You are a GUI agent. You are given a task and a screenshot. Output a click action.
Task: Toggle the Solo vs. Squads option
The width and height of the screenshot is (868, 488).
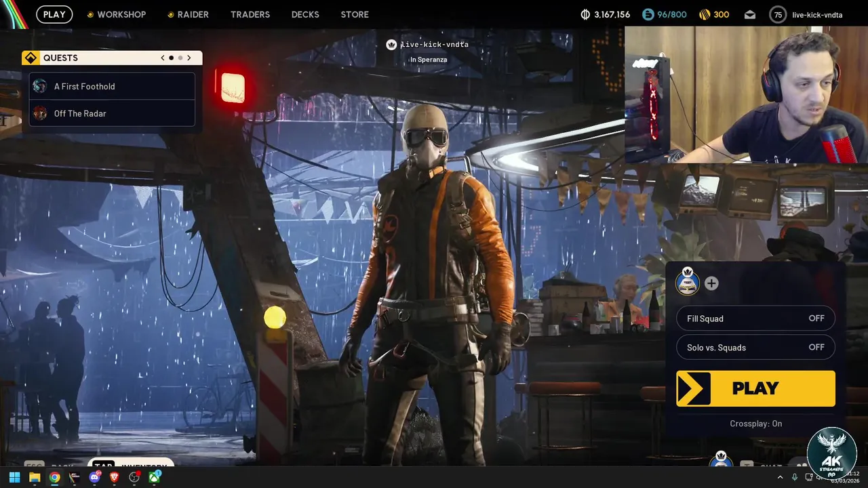click(755, 347)
